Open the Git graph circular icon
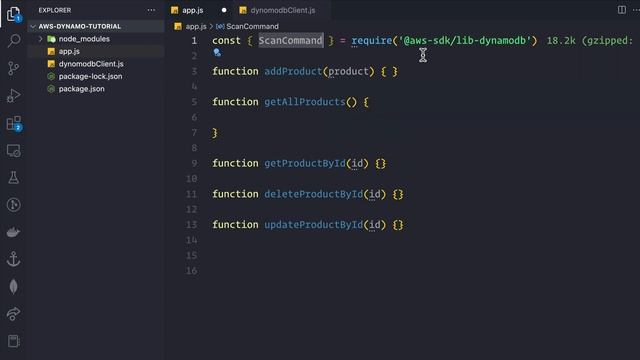The image size is (640, 360). pyautogui.click(x=13, y=204)
